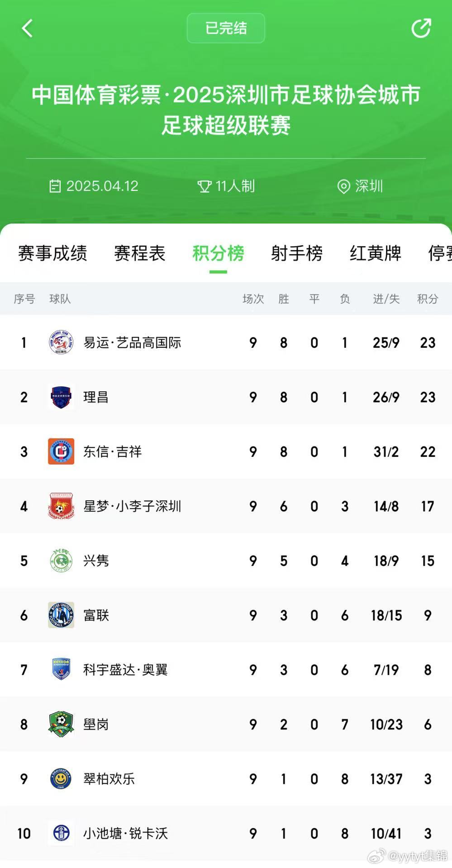Tap the back arrow icon
Image resolution: width=452 pixels, height=868 pixels.
(x=27, y=28)
